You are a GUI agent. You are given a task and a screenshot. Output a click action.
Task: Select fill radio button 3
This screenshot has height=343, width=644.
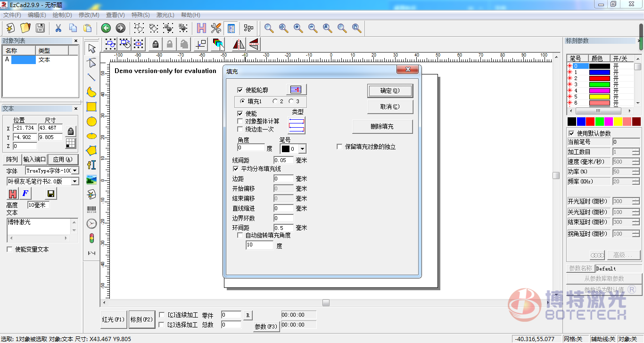[x=291, y=101]
